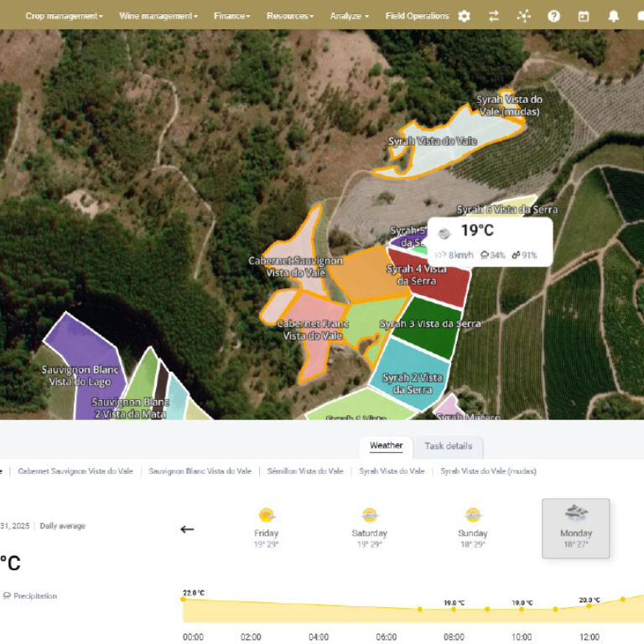
Task: Expand the Analyze dropdown menu
Action: [350, 16]
